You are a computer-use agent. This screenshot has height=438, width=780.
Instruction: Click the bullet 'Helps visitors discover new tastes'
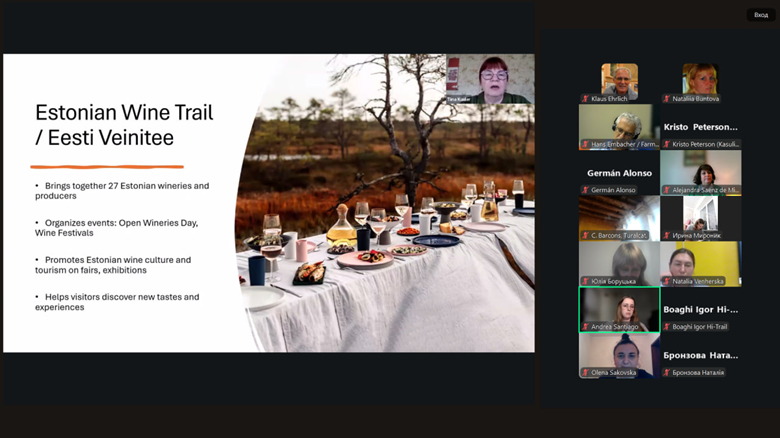[x=117, y=302]
